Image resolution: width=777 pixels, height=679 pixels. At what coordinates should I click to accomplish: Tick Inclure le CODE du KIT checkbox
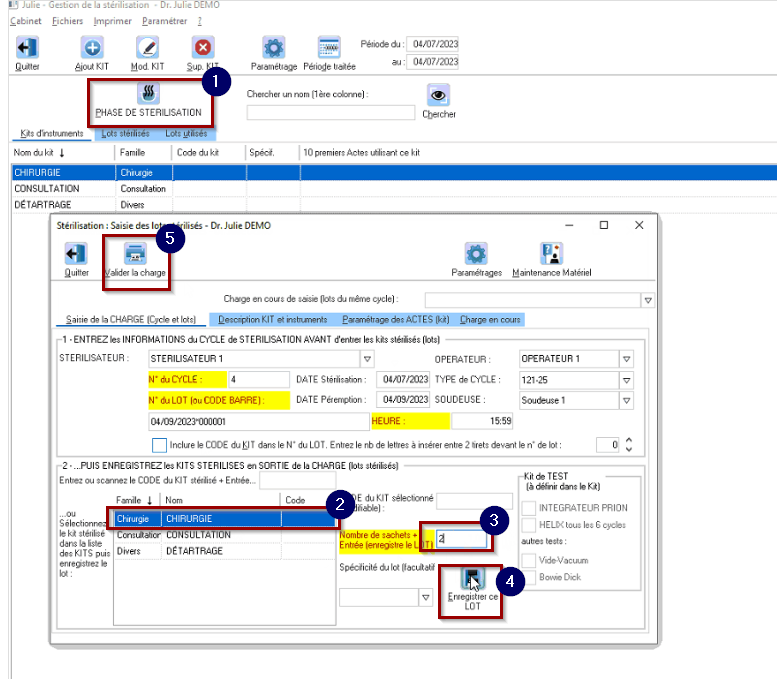[159, 445]
